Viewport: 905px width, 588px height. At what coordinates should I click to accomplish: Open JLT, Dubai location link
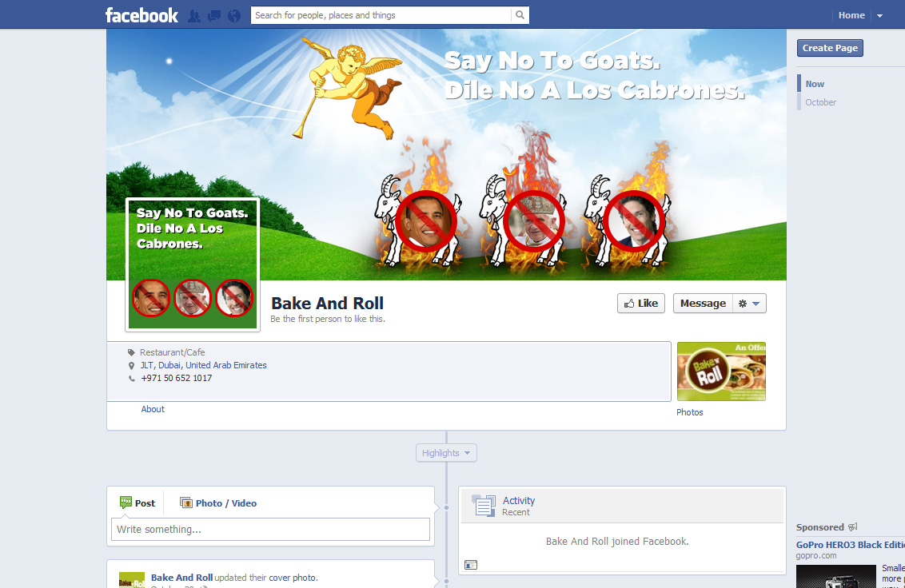coord(204,365)
